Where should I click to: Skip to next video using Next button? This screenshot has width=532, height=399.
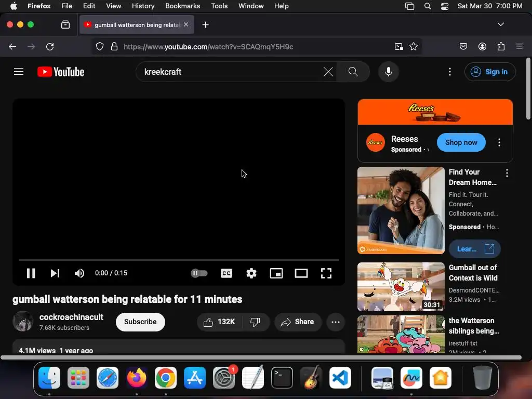click(x=55, y=273)
